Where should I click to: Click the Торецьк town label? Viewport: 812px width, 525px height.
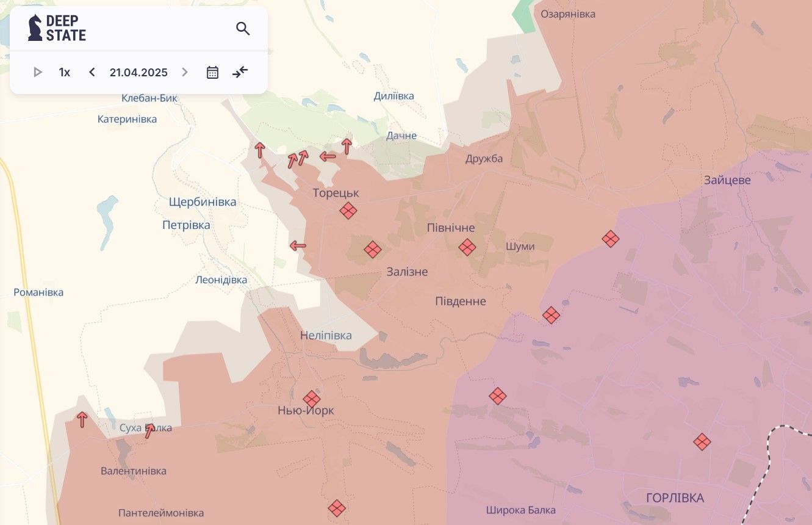pyautogui.click(x=336, y=193)
